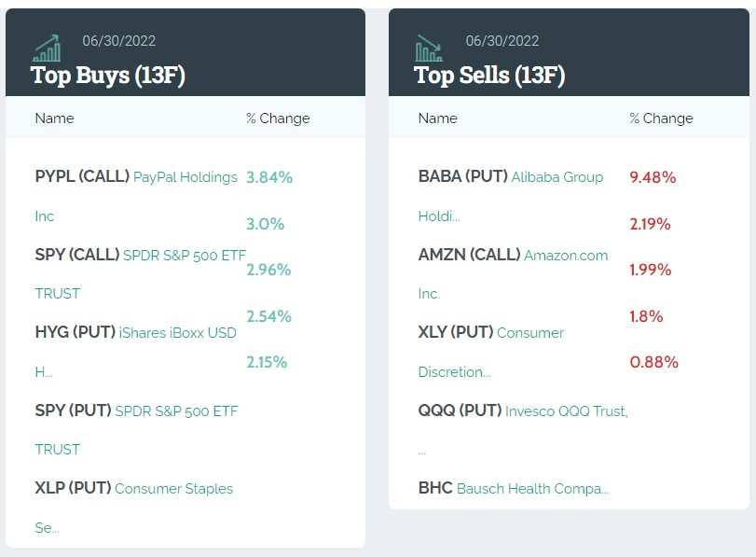Open the PYPL (CALL) PayPal Holdings entry
The image size is (756, 557).
coord(136,196)
